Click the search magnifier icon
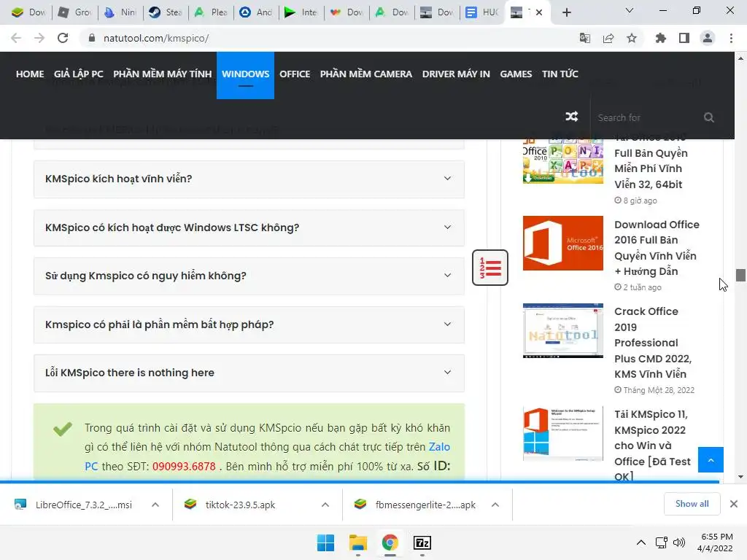This screenshot has height=560, width=747. [709, 117]
